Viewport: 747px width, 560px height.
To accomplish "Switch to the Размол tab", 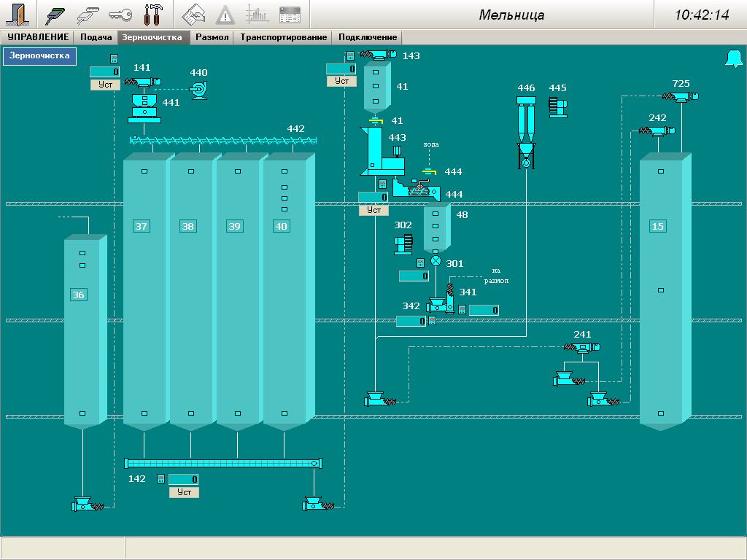I will (x=212, y=37).
